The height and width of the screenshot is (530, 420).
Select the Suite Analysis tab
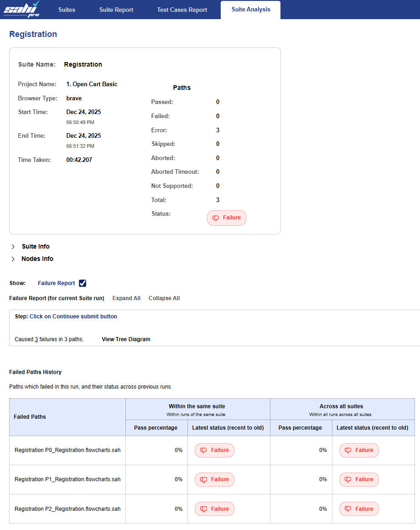click(x=250, y=10)
